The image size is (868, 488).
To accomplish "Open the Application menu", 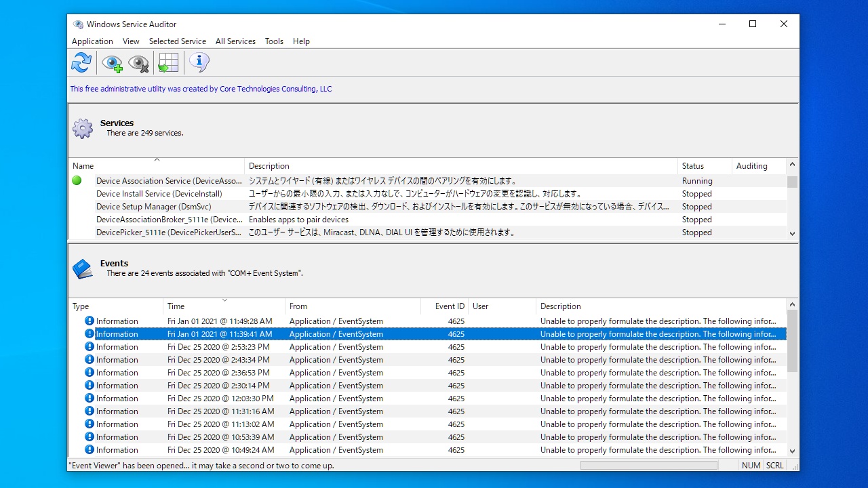I will (92, 41).
